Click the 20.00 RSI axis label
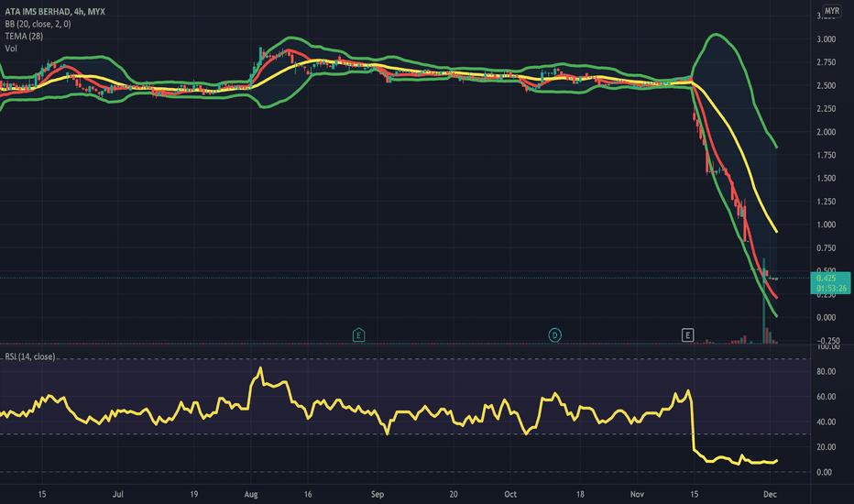Image resolution: width=854 pixels, height=504 pixels. tap(827, 447)
